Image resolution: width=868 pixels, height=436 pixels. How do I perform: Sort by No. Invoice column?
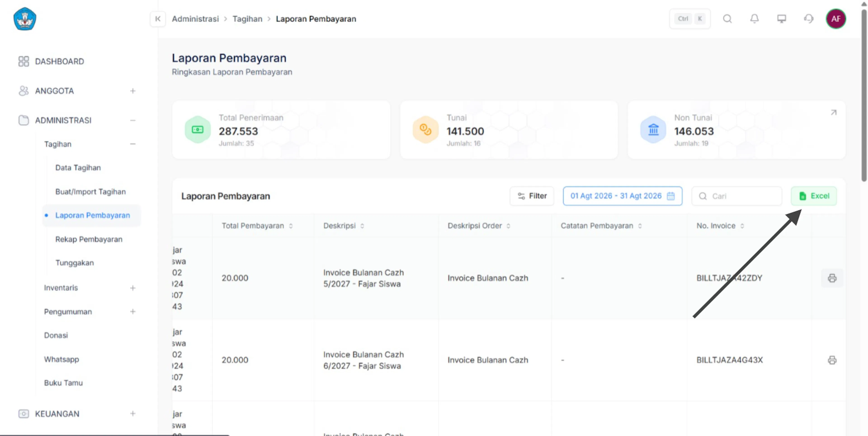click(x=742, y=226)
